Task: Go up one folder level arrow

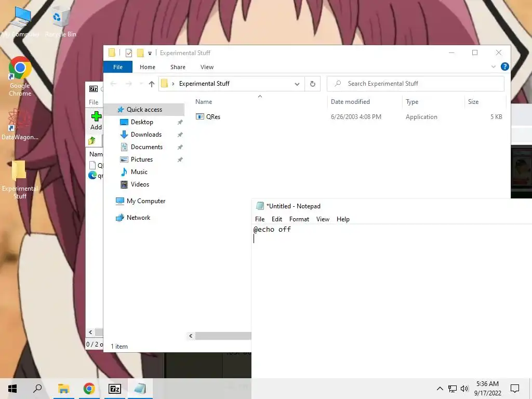Action: (152, 84)
